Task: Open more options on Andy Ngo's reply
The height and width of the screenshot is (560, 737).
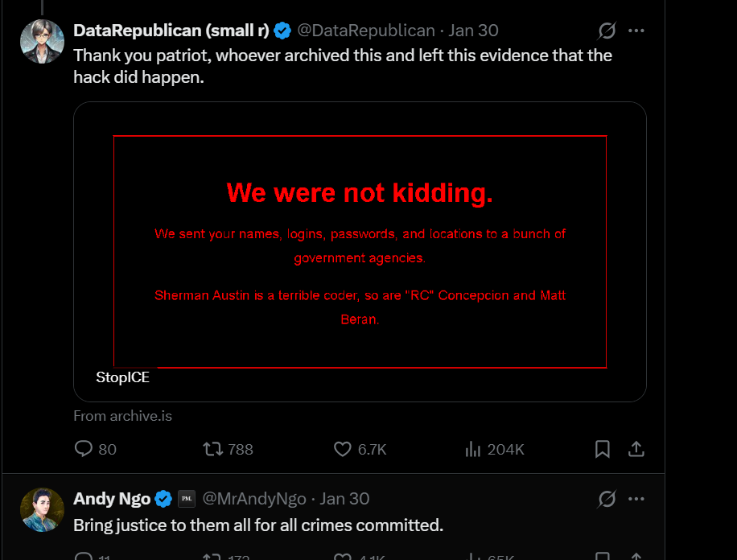Action: [x=636, y=499]
